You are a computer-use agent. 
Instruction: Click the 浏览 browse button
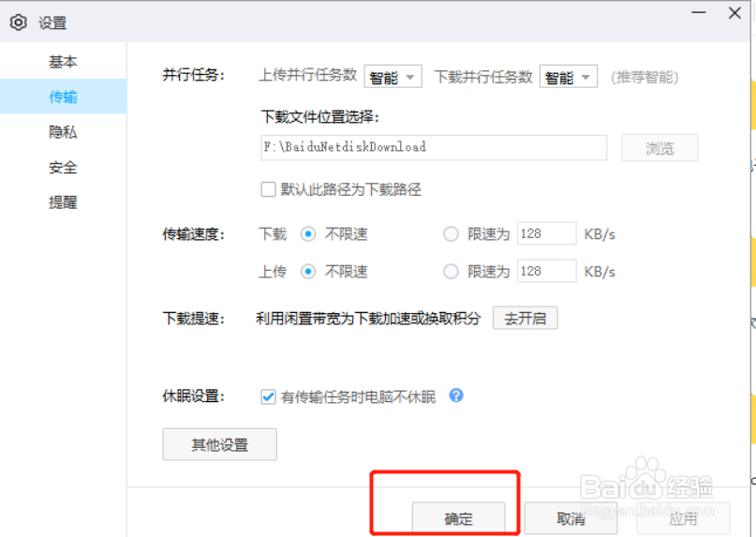tap(660, 148)
